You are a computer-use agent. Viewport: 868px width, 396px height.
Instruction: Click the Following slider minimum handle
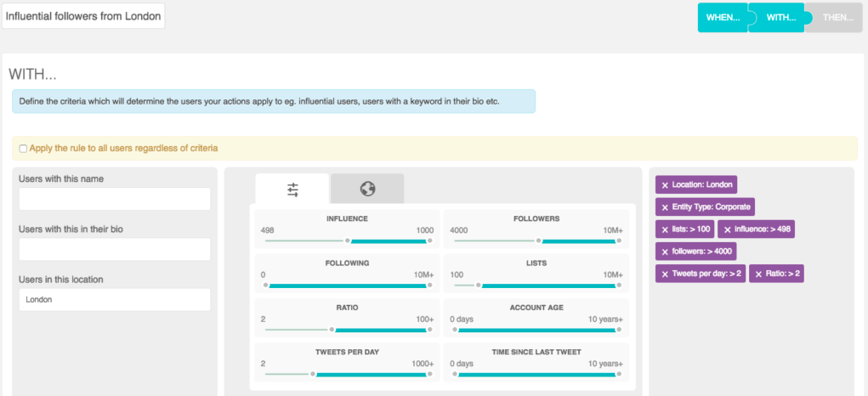[x=266, y=286]
